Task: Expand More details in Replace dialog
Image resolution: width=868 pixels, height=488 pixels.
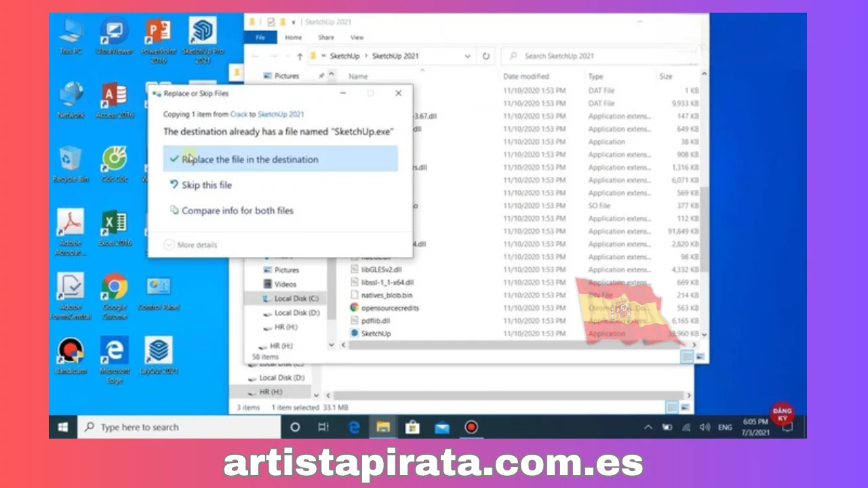Action: click(191, 245)
